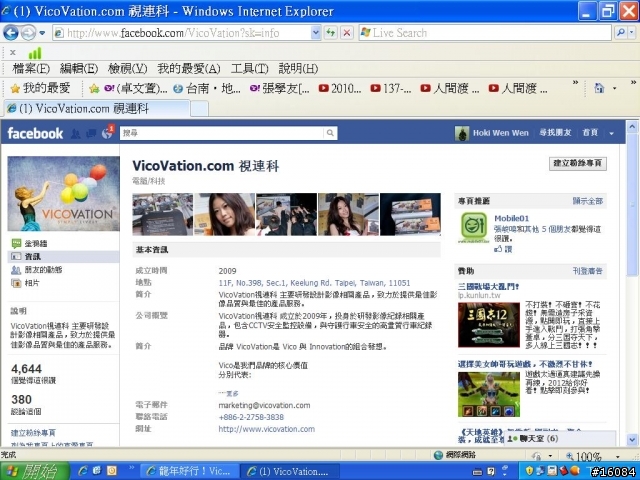640x480 pixels.
Task: Open the last product boxes photo thumbnail
Action: pos(410,214)
